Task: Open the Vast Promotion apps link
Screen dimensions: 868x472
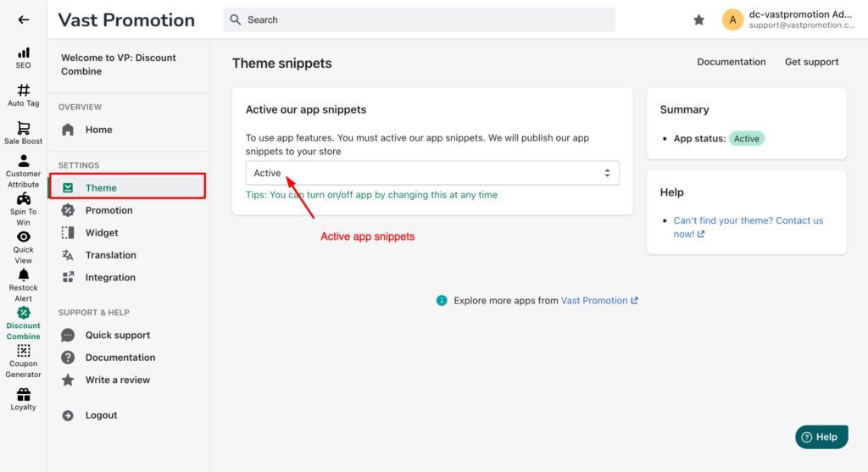Action: [x=599, y=301]
